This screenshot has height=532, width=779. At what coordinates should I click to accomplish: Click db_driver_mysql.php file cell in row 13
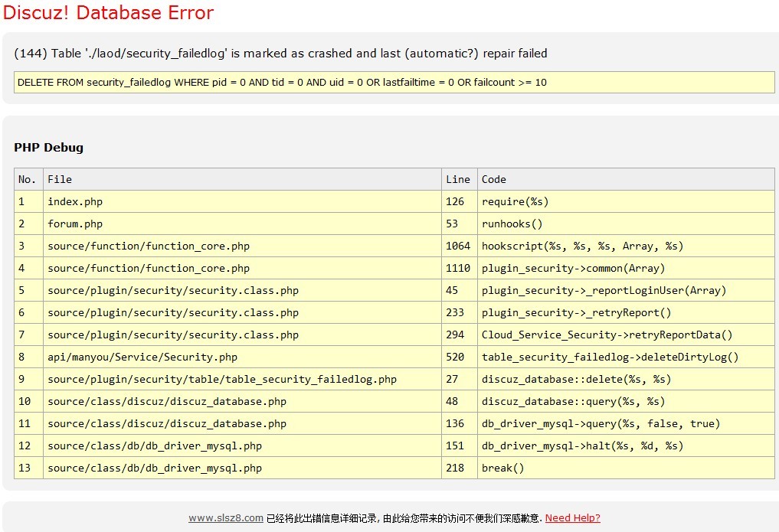pos(243,468)
